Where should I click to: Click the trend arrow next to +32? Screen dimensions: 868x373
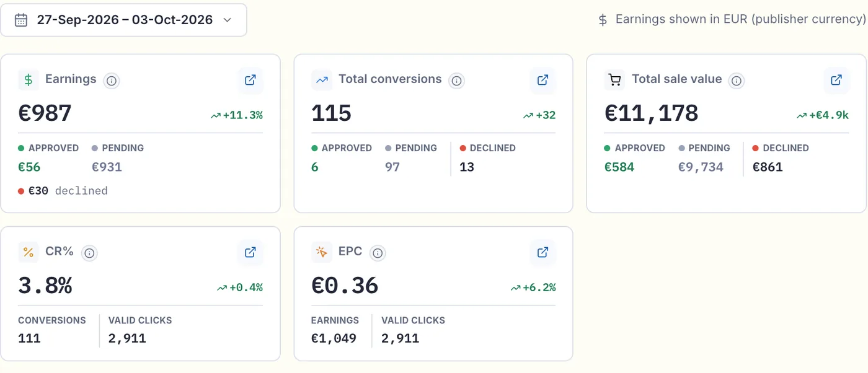pos(528,115)
